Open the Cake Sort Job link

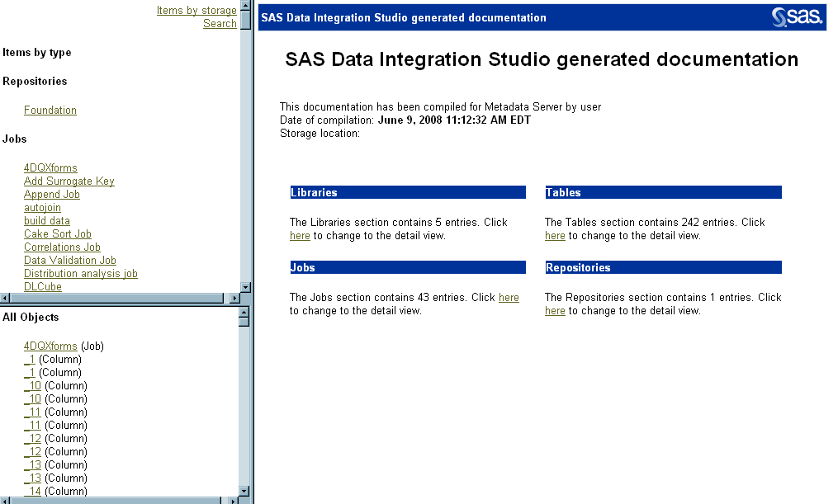[x=58, y=234]
